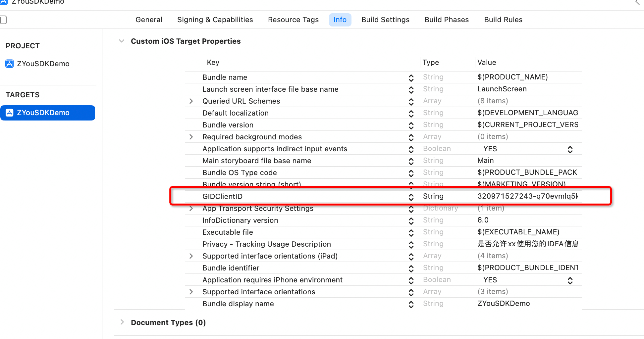This screenshot has width=644, height=339.
Task: Expand the Queried URL Schemes array
Action: [x=191, y=101]
